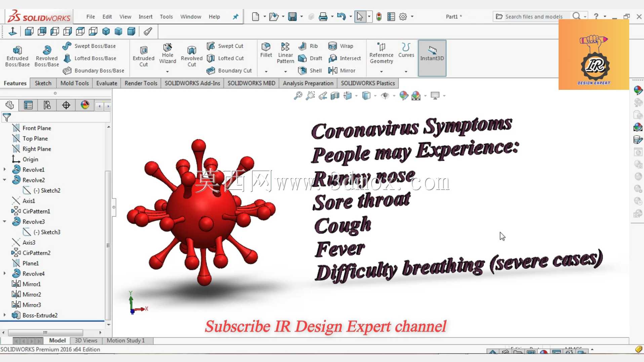Collapse the Revolve2 feature

click(x=4, y=180)
